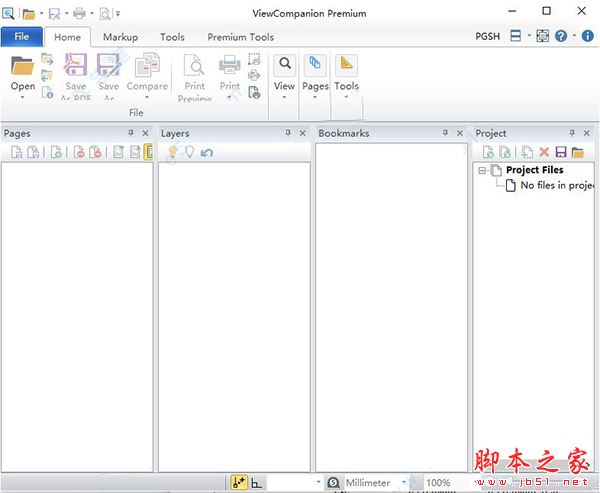Viewport: 600px width, 493px height.
Task: Click the first red delete page icon in Pages
Action: coord(79,152)
